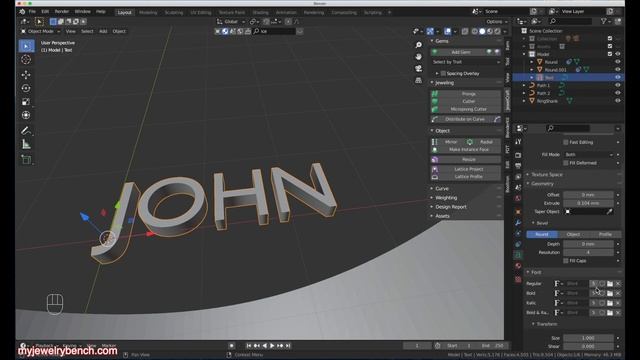640x360 pixels.
Task: Switch to the Sculpting workspace tab
Action: tap(174, 13)
